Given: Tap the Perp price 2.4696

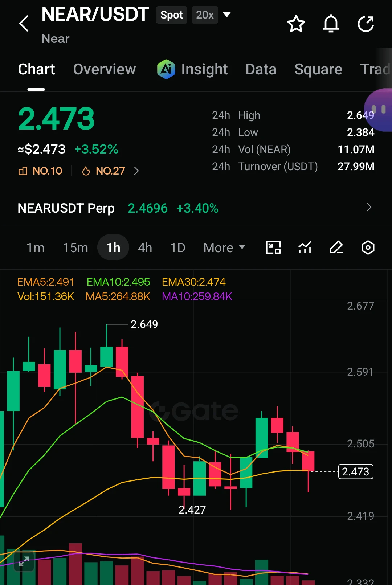Looking at the screenshot, I should pos(148,208).
